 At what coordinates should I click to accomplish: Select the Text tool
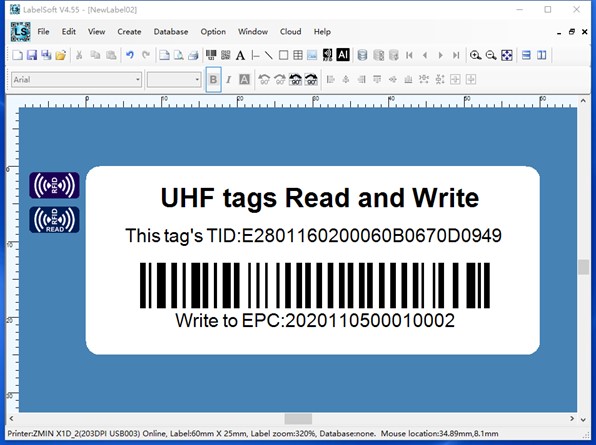pyautogui.click(x=240, y=56)
